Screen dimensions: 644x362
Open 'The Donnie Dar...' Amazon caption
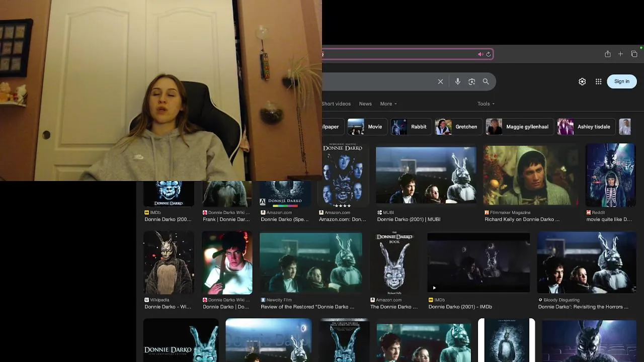tap(394, 307)
